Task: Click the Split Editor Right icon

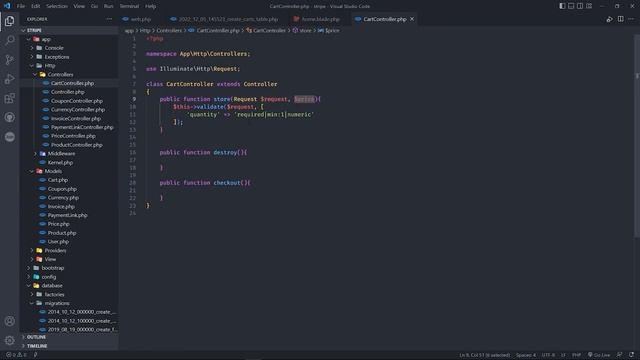Action: click(620, 19)
